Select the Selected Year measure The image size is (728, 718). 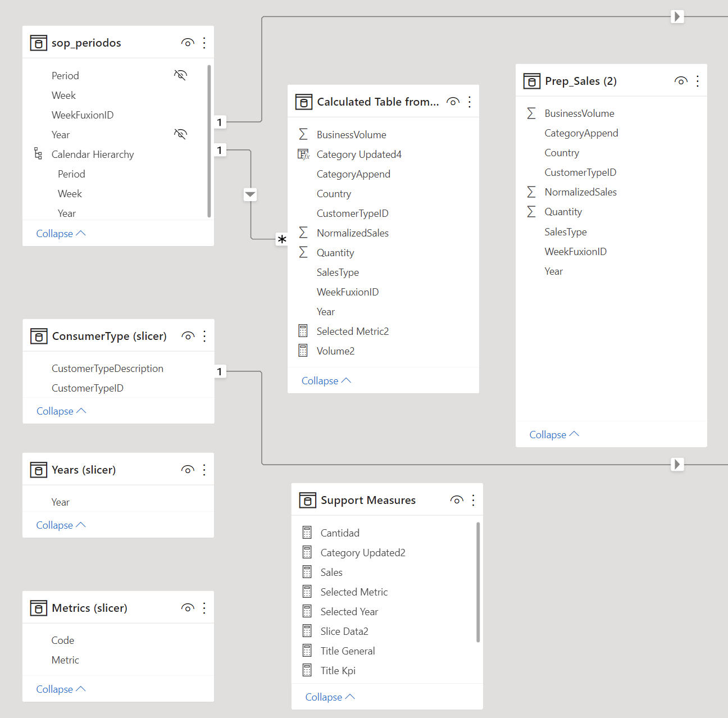coord(349,611)
